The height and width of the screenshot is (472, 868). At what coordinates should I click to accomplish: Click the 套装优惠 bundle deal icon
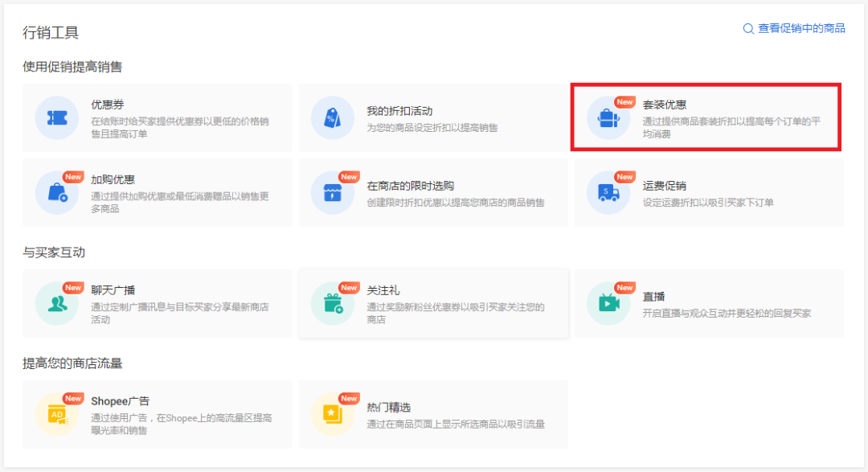point(608,118)
